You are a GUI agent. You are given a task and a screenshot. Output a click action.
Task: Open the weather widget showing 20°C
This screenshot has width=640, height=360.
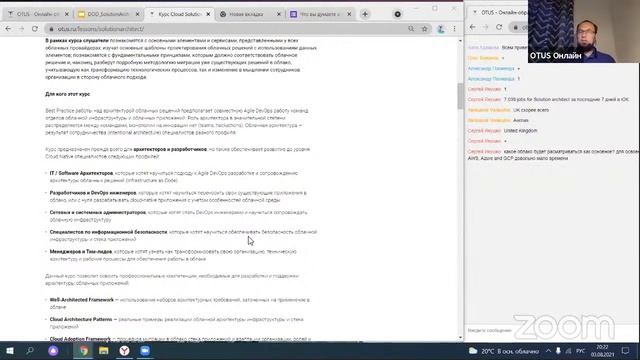pos(504,351)
